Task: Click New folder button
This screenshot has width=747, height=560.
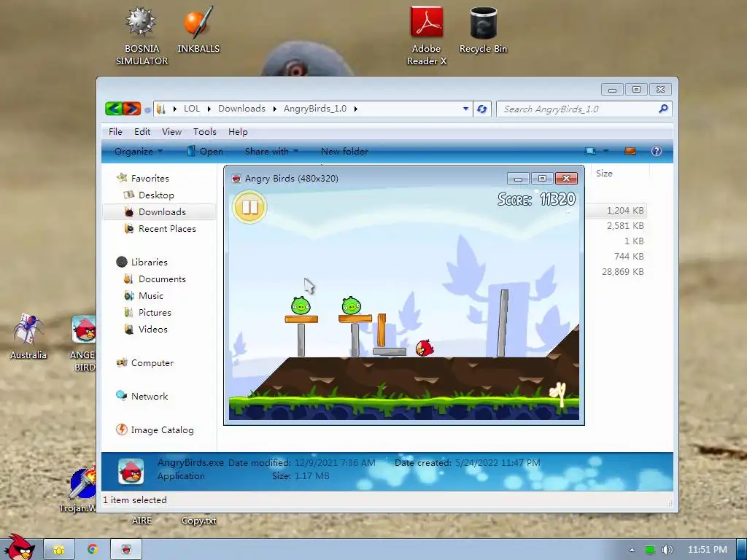Action: [344, 152]
